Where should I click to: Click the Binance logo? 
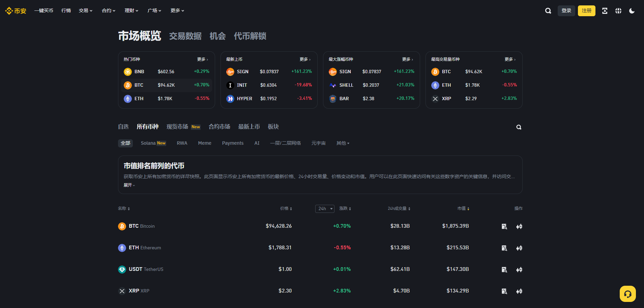pos(15,10)
